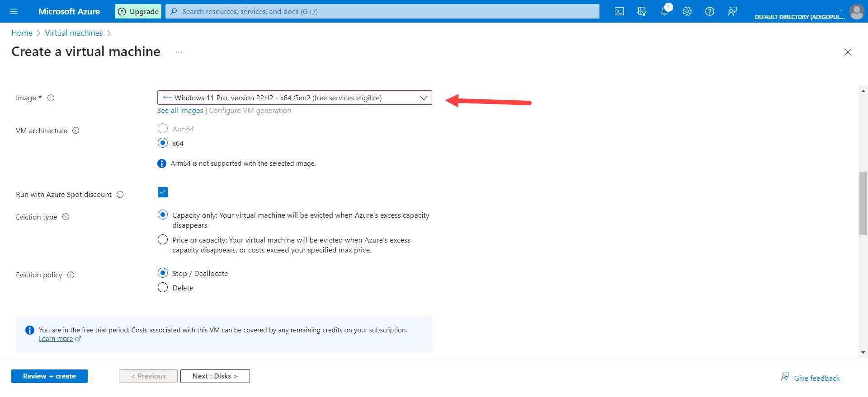Click the scrollbar up arrow
Image resolution: width=868 pixels, height=397 pixels.
click(x=863, y=91)
